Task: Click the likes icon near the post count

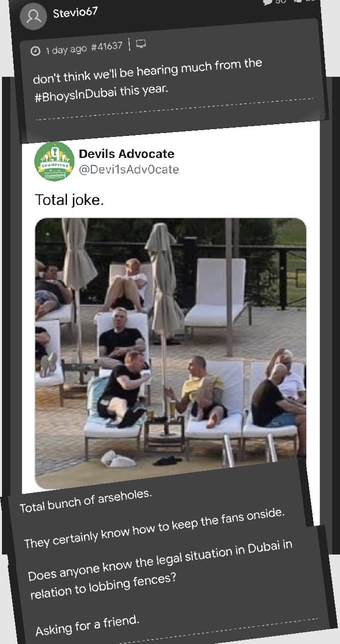Action: pos(300,2)
